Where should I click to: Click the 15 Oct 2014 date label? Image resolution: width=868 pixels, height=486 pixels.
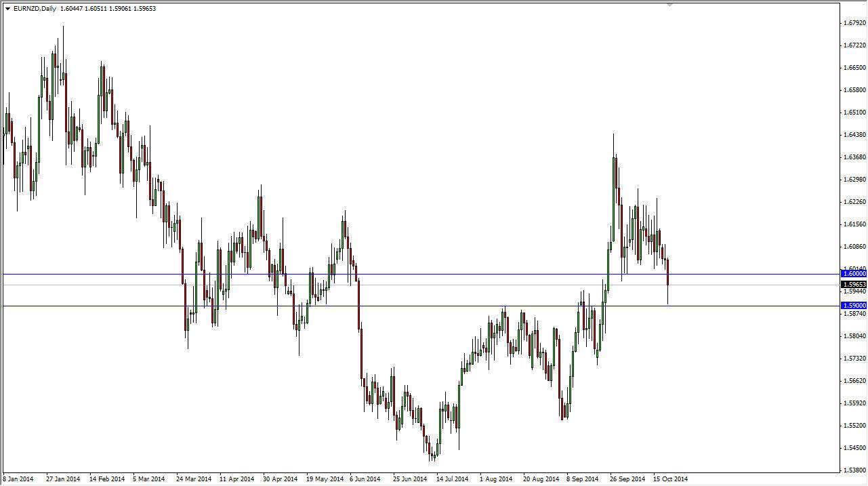[x=672, y=479]
